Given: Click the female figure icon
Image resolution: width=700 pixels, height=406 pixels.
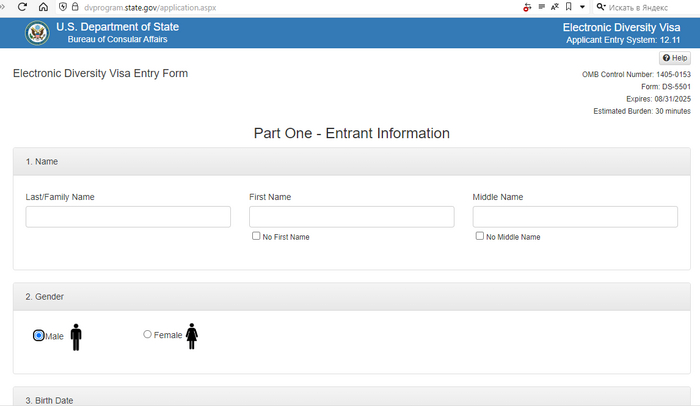Looking at the screenshot, I should tap(192, 336).
